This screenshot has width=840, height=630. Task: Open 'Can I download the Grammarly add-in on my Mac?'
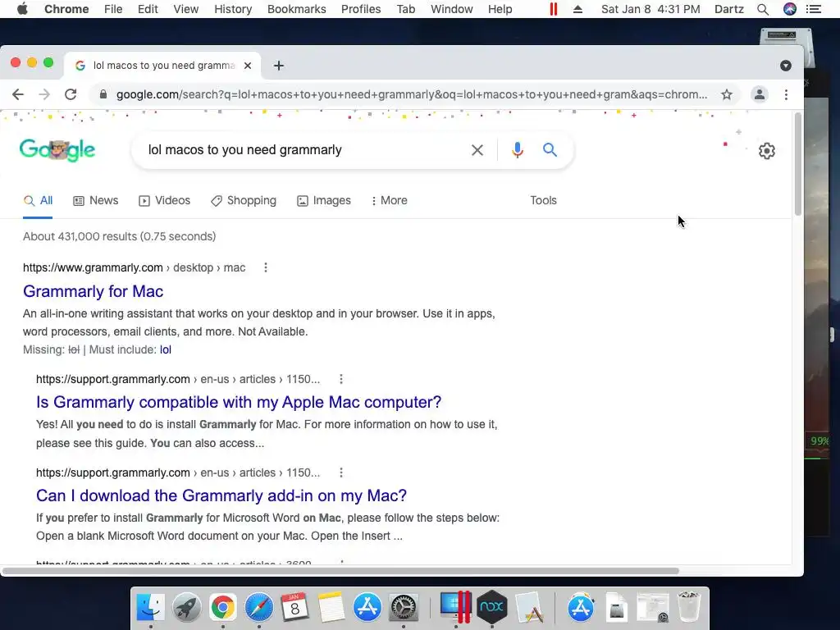221,495
